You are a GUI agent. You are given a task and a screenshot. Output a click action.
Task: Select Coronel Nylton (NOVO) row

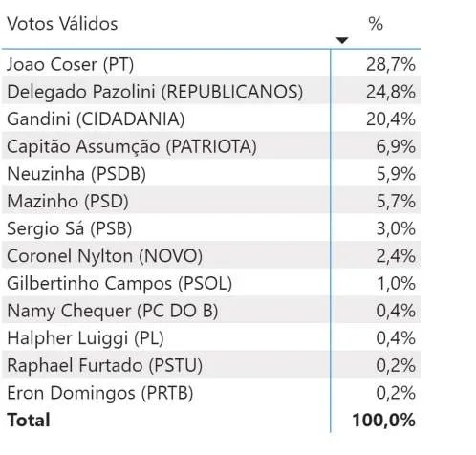[211, 255]
